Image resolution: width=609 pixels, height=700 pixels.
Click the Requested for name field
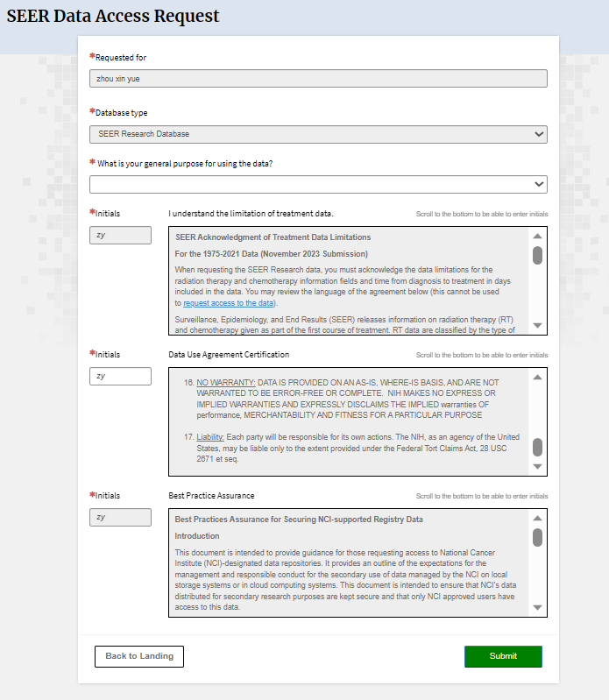point(318,79)
